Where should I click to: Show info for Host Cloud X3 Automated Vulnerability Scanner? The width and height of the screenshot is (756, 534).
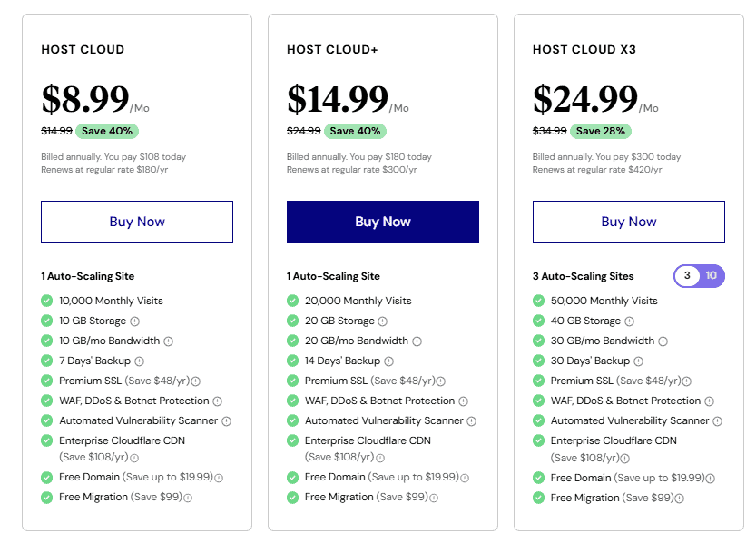(718, 421)
